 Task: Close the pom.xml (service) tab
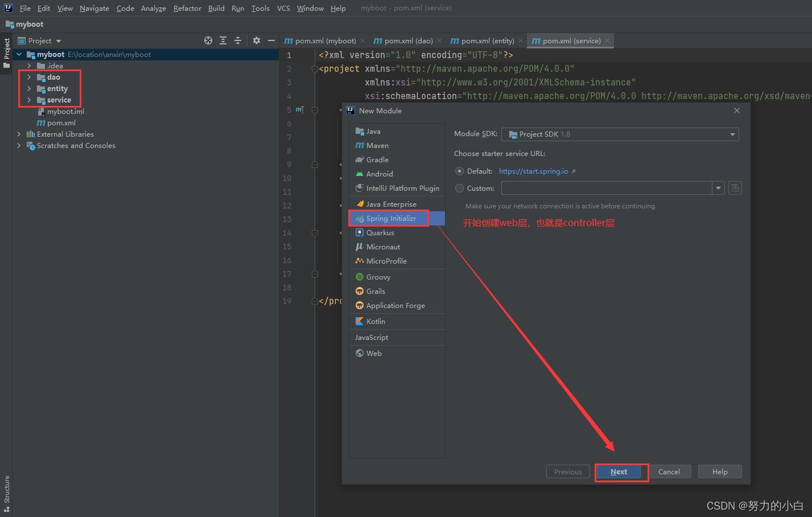point(607,41)
